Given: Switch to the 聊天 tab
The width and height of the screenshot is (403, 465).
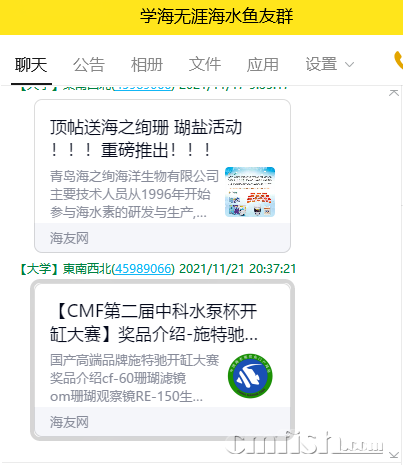Looking at the screenshot, I should [31, 64].
